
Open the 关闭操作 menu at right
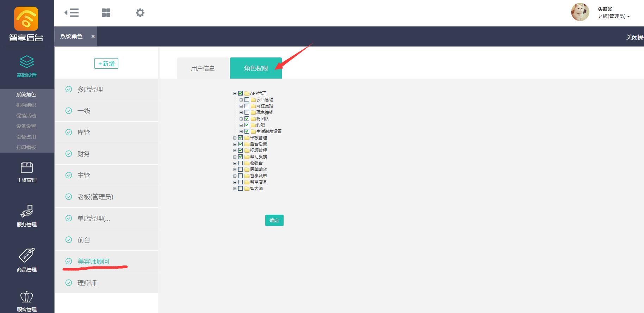pyautogui.click(x=635, y=37)
